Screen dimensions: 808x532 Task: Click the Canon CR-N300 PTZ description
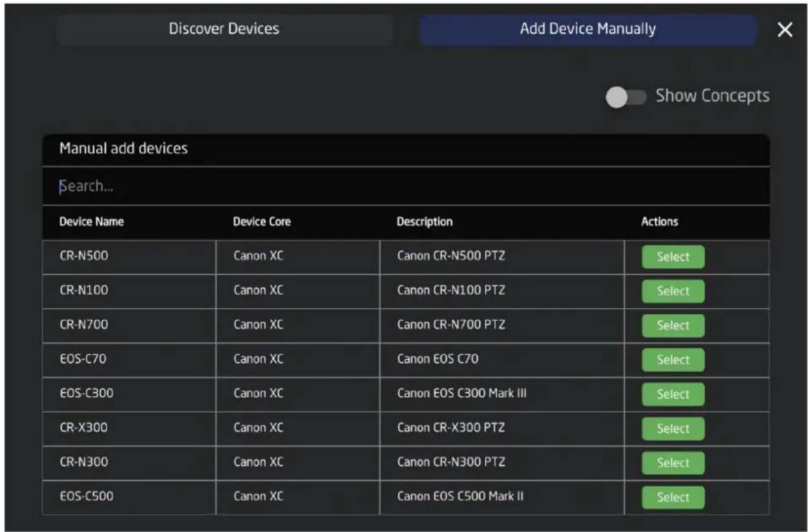451,463
